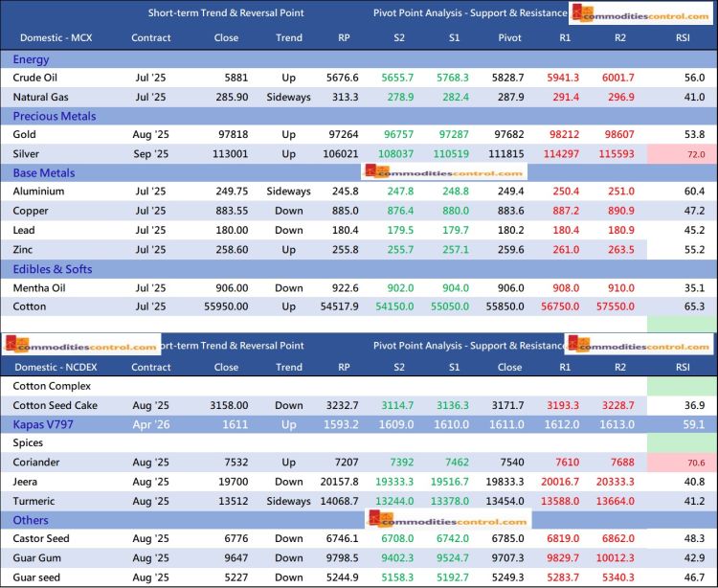This screenshot has width=718, height=588.
Task: Click the pink Coriander RSI cell showing 70.6
Action: [x=682, y=463]
